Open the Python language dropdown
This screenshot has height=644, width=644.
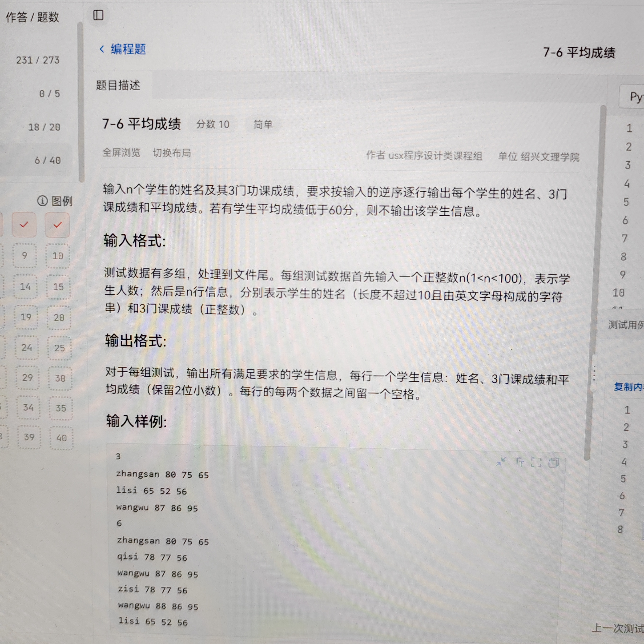632,97
